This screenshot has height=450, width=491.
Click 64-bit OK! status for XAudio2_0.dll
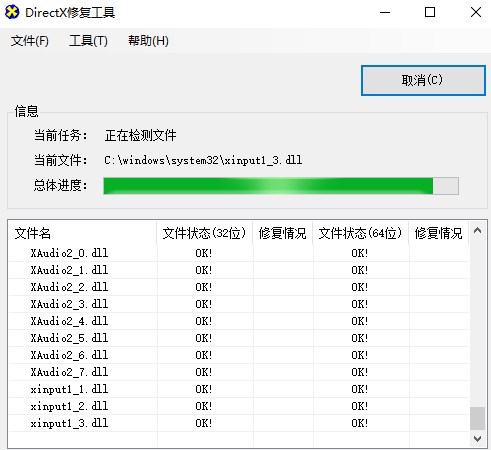(x=360, y=253)
